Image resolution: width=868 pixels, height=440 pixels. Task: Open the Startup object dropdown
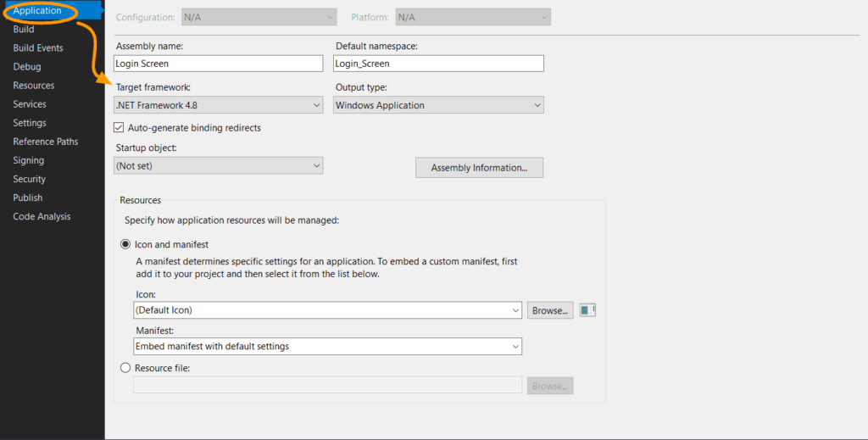[218, 165]
